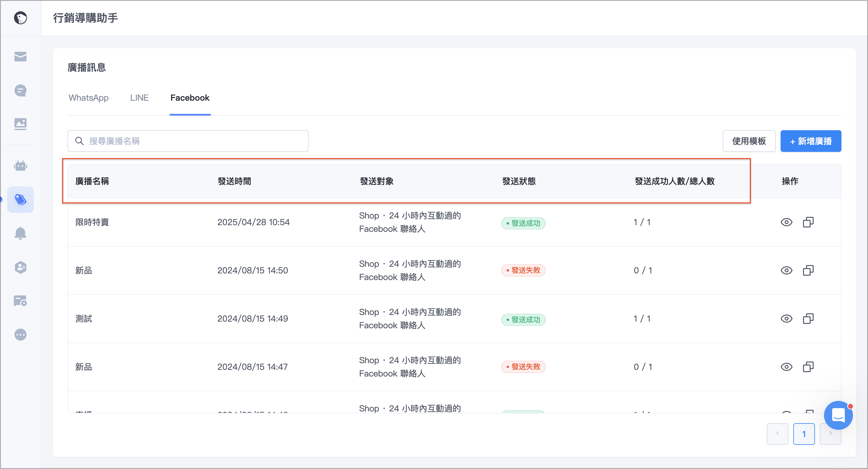This screenshot has width=868, height=469.
Task: Click the 2025/04/28 10:54 send time
Action: [x=253, y=222]
